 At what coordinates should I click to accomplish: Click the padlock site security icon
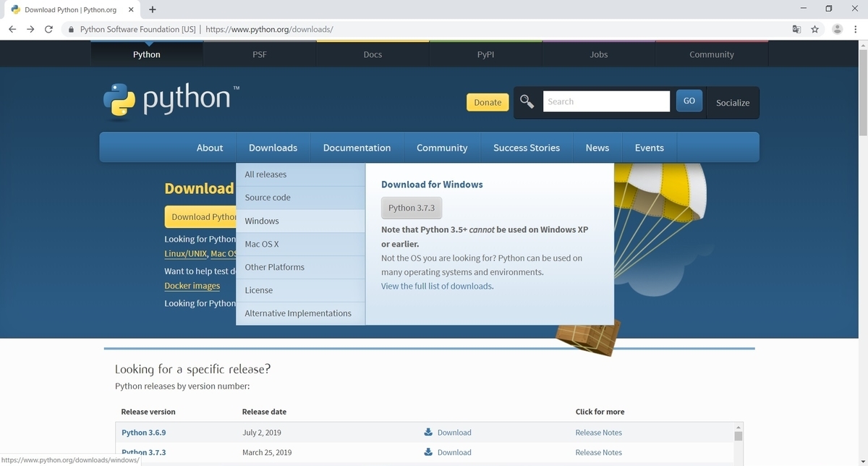tap(71, 30)
